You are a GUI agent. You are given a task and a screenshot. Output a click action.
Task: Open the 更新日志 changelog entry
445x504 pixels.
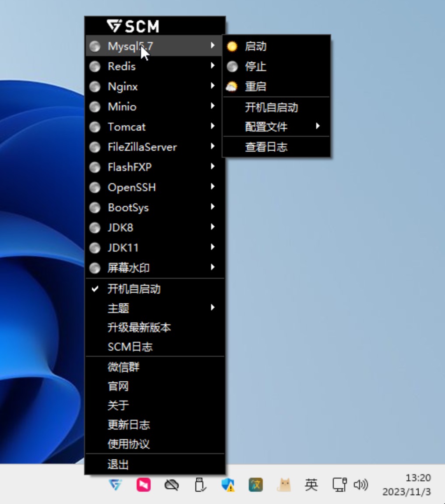coord(155,425)
